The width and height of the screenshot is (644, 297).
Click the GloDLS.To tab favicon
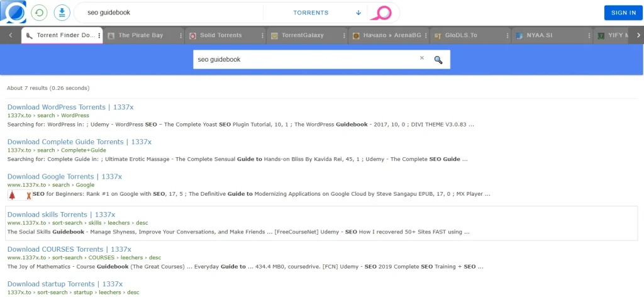[x=438, y=36]
